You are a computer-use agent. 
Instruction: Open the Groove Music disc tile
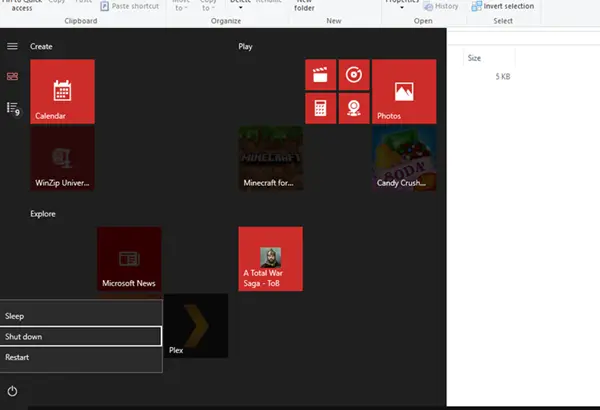pyautogui.click(x=354, y=75)
